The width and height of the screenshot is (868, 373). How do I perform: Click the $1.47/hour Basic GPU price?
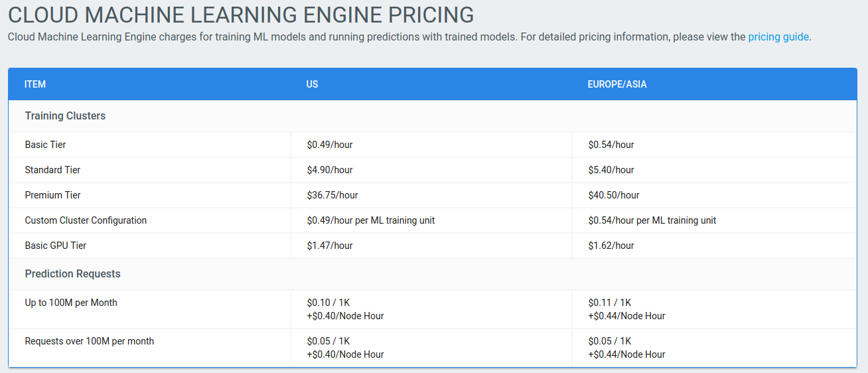pos(330,246)
